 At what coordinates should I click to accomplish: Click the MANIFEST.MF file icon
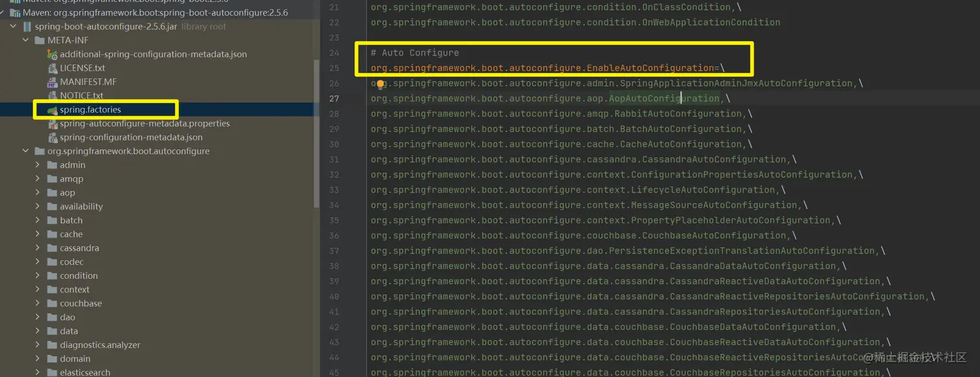(52, 82)
